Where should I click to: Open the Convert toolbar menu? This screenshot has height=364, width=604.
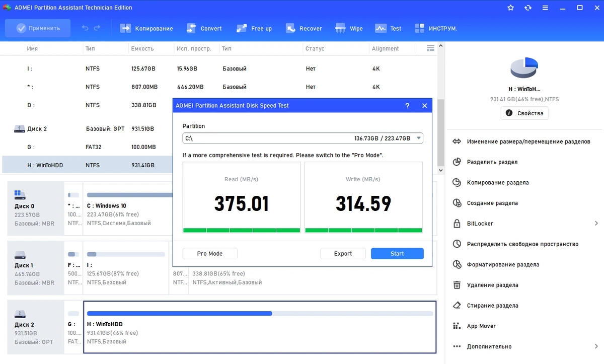pyautogui.click(x=204, y=28)
